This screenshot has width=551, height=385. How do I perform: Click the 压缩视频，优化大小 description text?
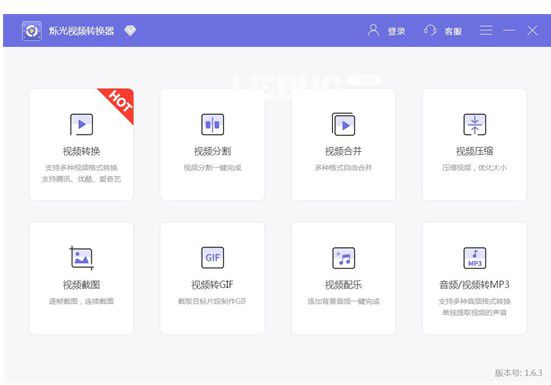(475, 168)
